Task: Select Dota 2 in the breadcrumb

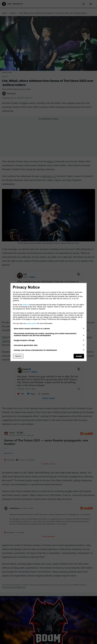Action: pyautogui.click(x=13, y=13)
